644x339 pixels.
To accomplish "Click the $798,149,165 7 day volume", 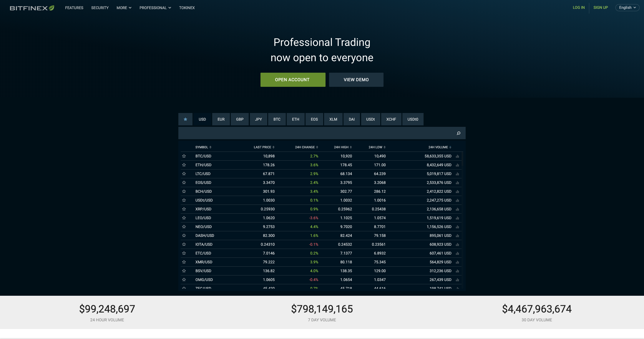I will pyautogui.click(x=322, y=309).
